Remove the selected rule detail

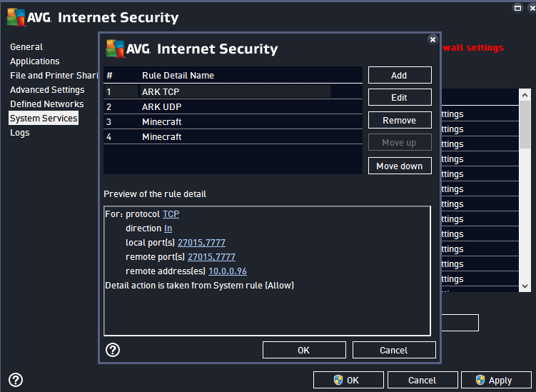[400, 121]
